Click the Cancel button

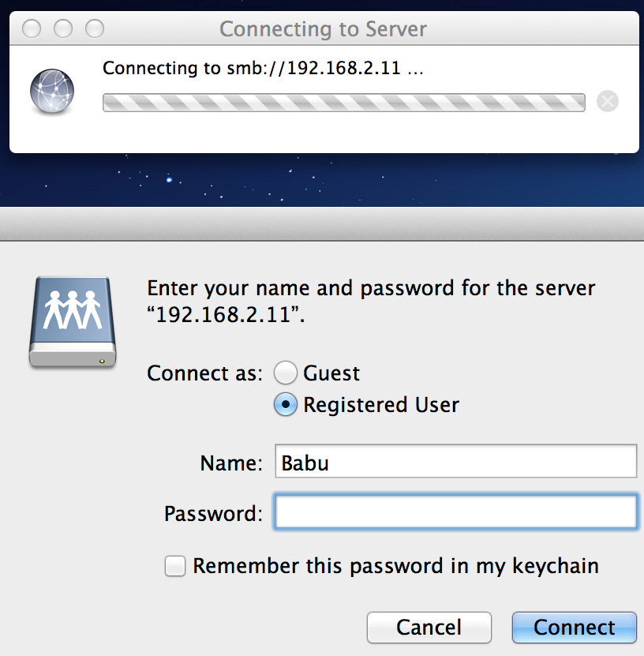pos(429,627)
